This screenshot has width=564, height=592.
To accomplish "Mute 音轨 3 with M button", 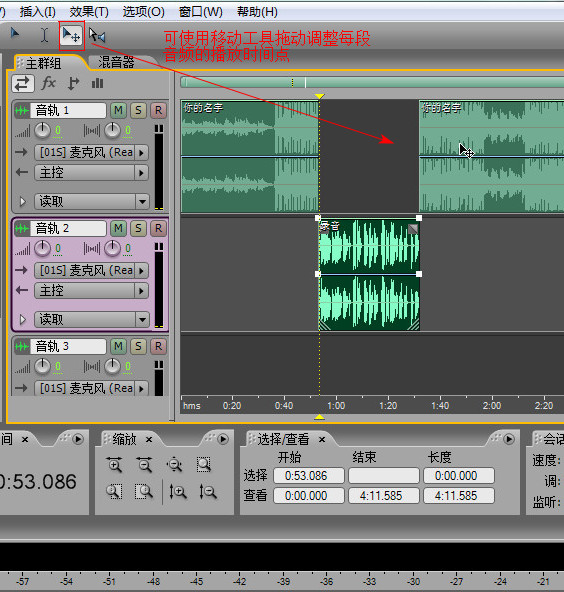I will point(119,346).
